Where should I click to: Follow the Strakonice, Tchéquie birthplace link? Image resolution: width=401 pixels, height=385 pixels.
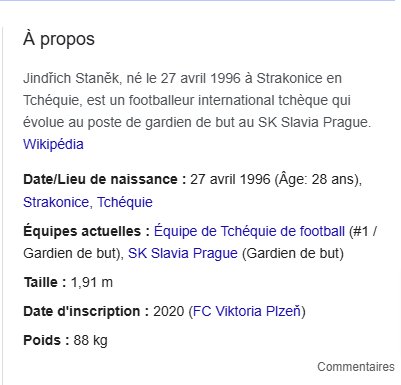(x=88, y=202)
